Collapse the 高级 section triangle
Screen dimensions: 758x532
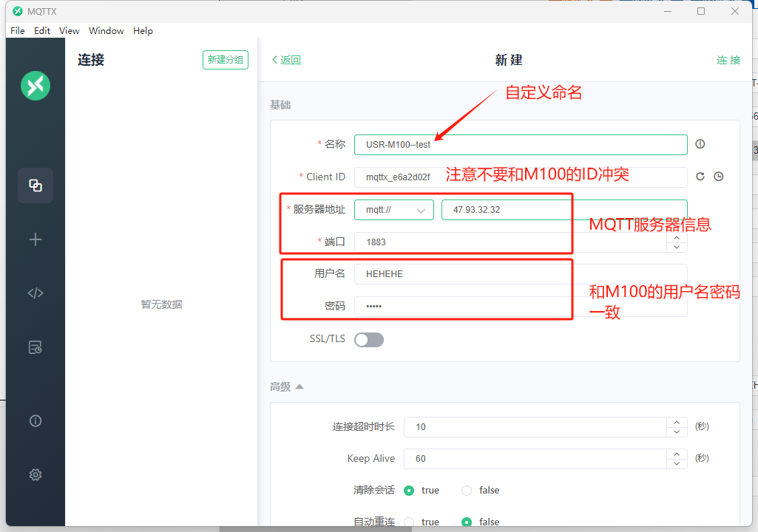point(300,386)
